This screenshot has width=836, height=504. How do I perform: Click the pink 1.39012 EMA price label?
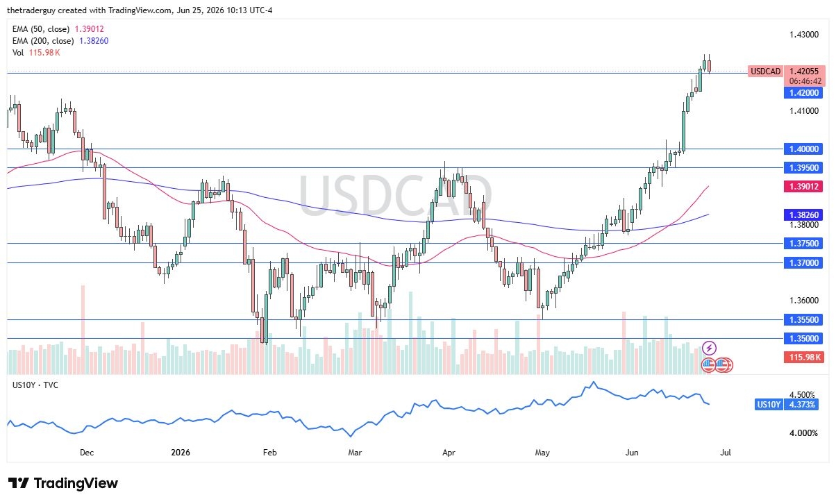[804, 187]
